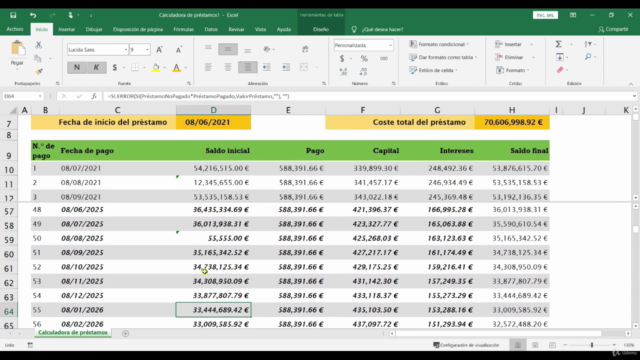The image size is (640, 360).
Task: Paste using the Pegar button
Action: pyautogui.click(x=17, y=53)
